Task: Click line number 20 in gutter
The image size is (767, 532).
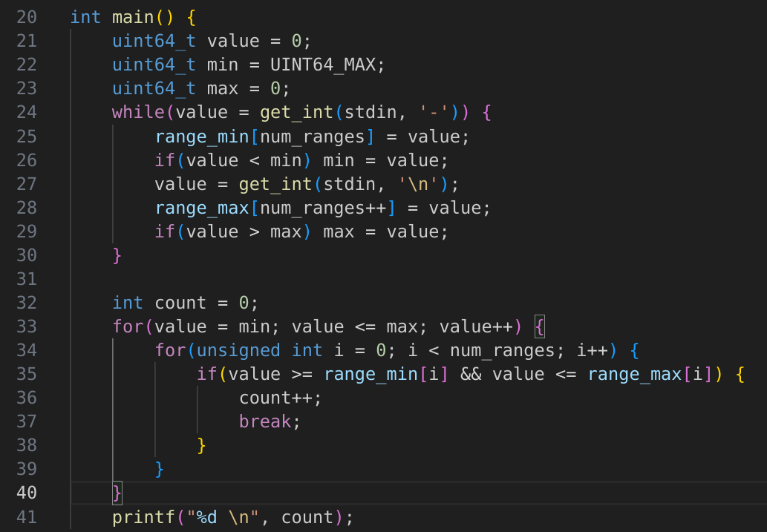Action: coord(26,17)
